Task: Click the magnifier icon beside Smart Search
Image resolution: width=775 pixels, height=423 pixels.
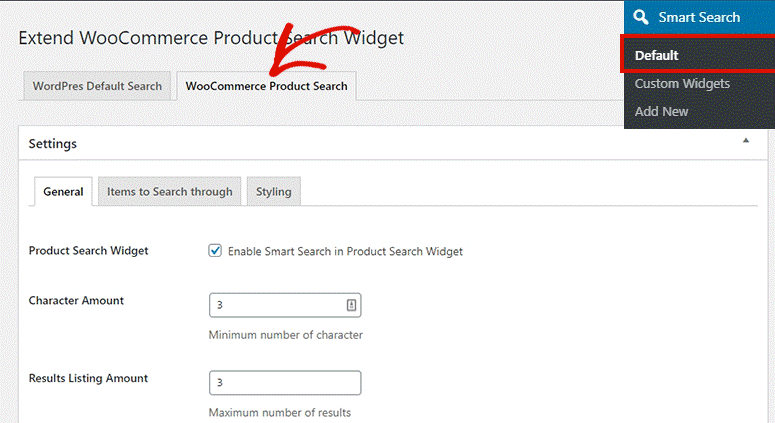Action: 640,17
